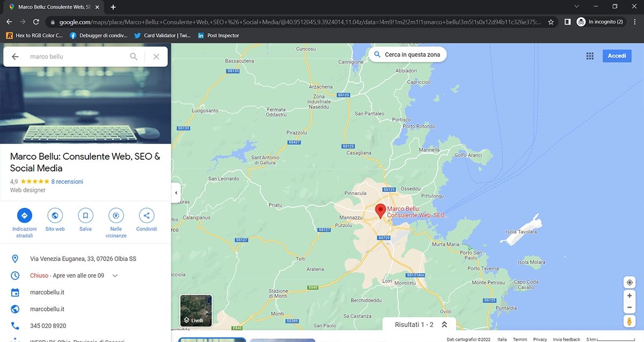
Task: Open the Livelli layers thumbnail
Action: click(x=196, y=311)
